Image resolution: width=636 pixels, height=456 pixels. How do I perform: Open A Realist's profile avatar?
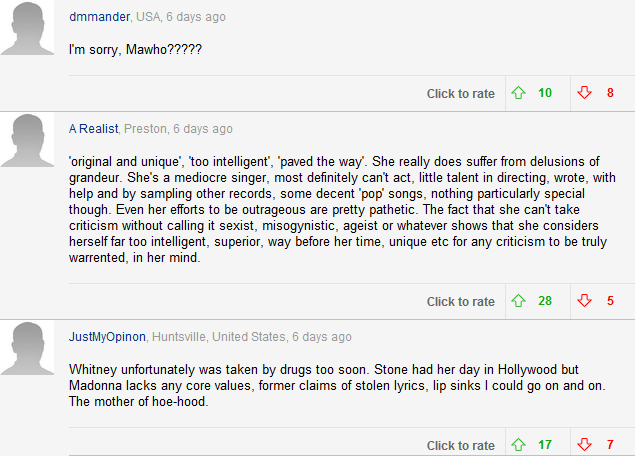click(x=27, y=140)
